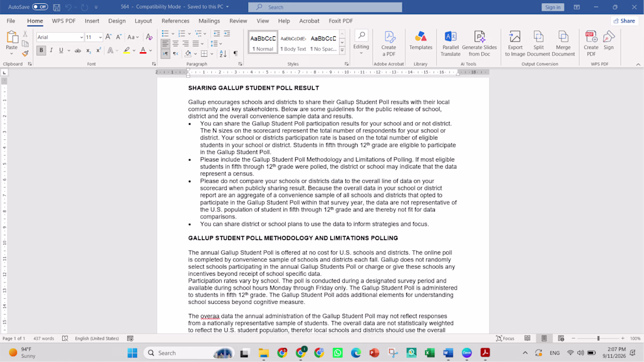Viewport: 644px width, 362px height.
Task: Toggle Show/Hide paragraph marks
Action: 236,53
